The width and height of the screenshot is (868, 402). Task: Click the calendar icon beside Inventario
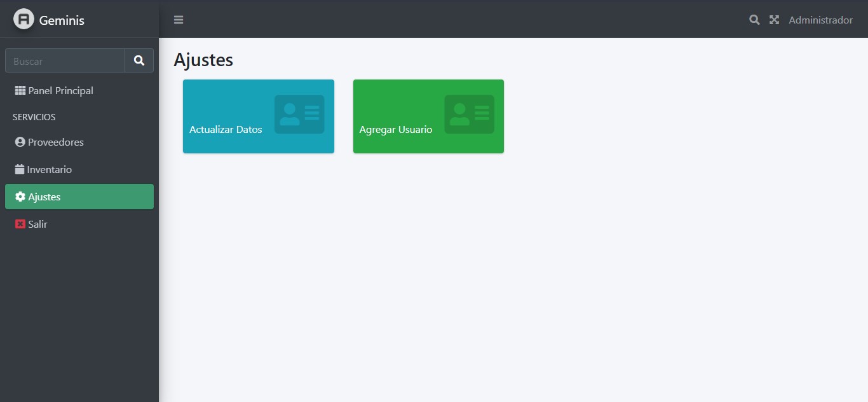point(20,170)
